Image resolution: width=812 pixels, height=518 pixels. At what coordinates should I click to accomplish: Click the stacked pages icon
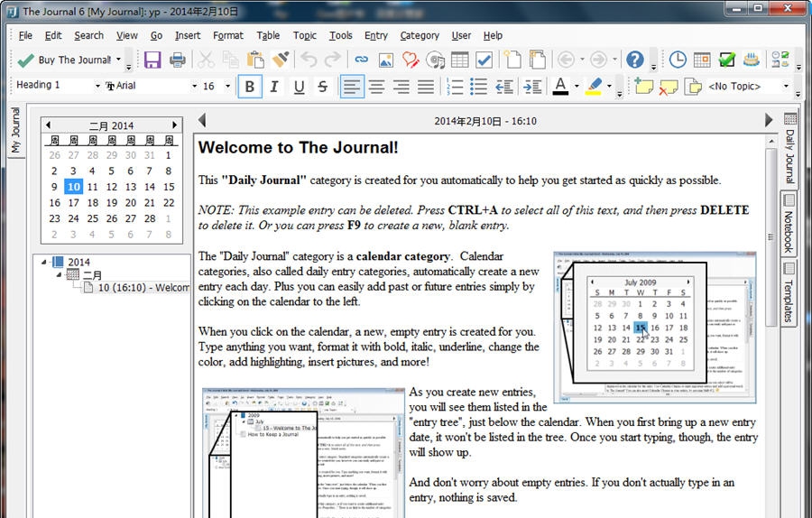tap(538, 60)
